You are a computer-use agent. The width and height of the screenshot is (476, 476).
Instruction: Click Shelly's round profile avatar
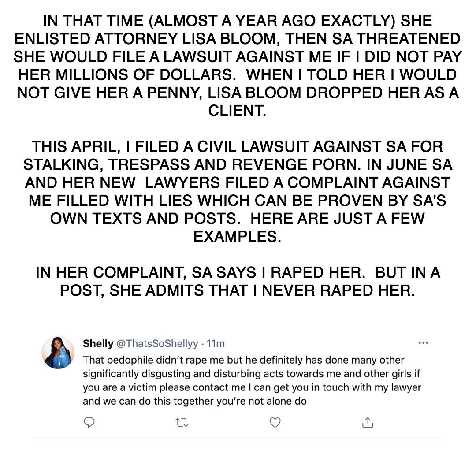pyautogui.click(x=58, y=352)
